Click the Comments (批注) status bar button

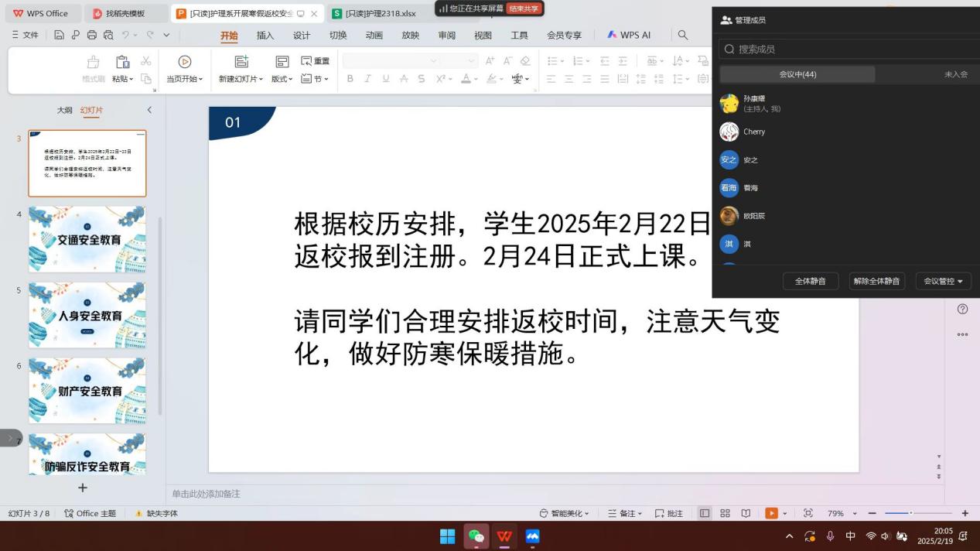coord(669,513)
